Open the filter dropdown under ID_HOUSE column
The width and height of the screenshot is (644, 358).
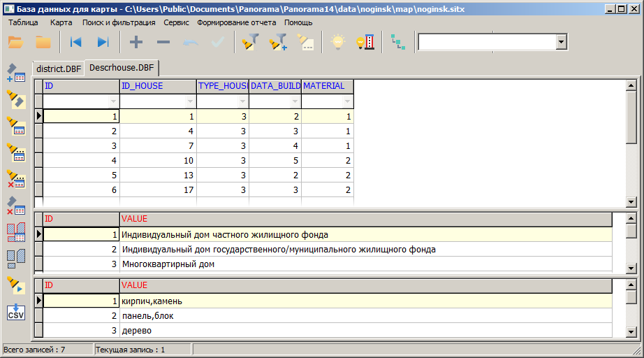[x=191, y=102]
